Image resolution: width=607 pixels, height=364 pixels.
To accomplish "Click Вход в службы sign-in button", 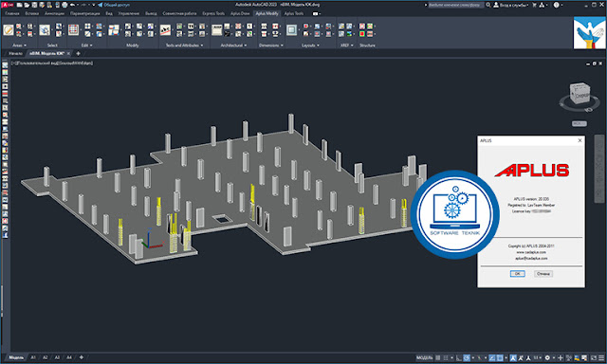I will (x=510, y=5).
